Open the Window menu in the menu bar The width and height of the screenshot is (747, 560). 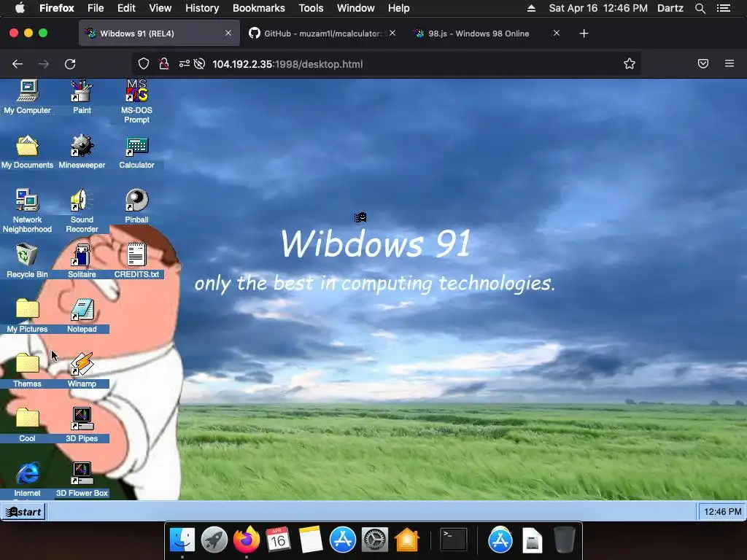[x=356, y=8]
